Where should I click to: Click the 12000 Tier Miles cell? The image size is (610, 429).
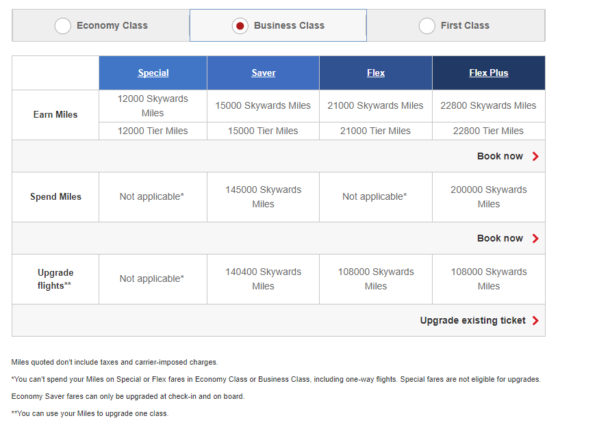point(153,131)
